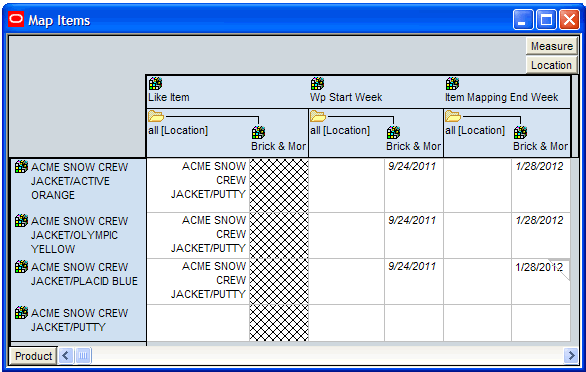Click 9/24/2011 in the ACTIVE ORANGE row
586x372 pixels.
412,166
